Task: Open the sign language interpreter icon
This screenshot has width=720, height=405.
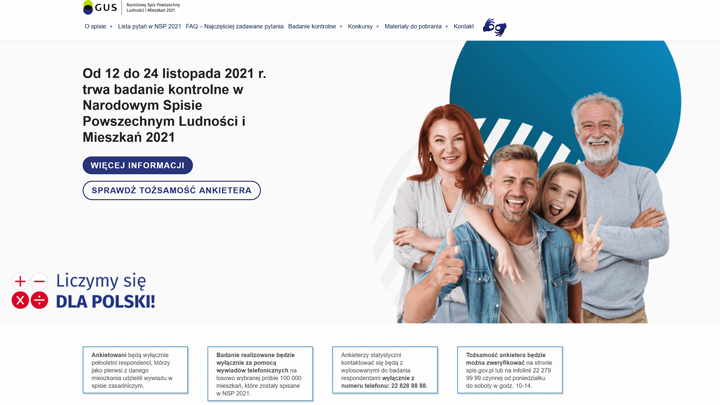Action: 494,27
